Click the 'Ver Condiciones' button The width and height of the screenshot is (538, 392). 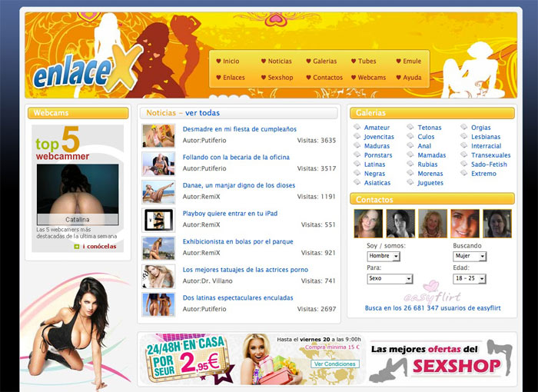point(335,364)
